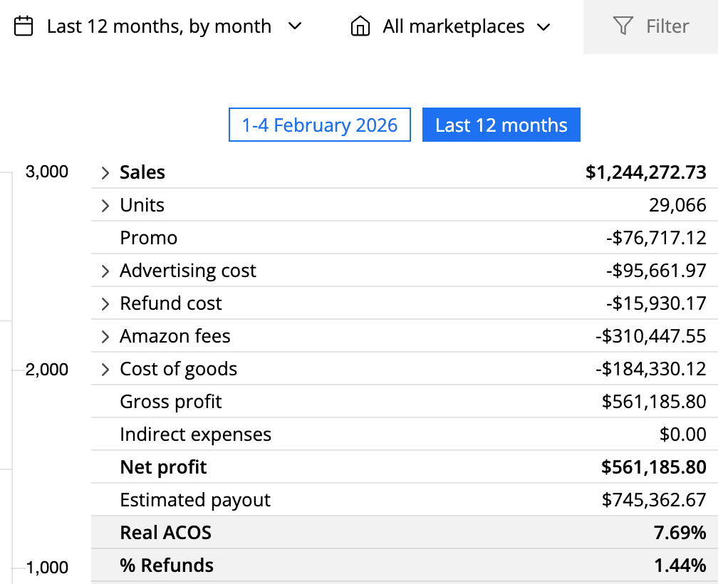Viewport: 728px width, 584px height.
Task: Expand Advertising cost breakdown chevron
Action: (105, 271)
